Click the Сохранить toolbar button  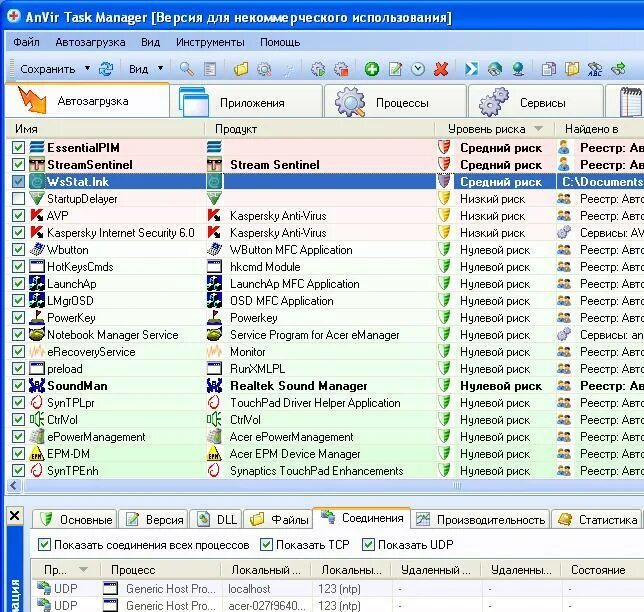point(48,69)
